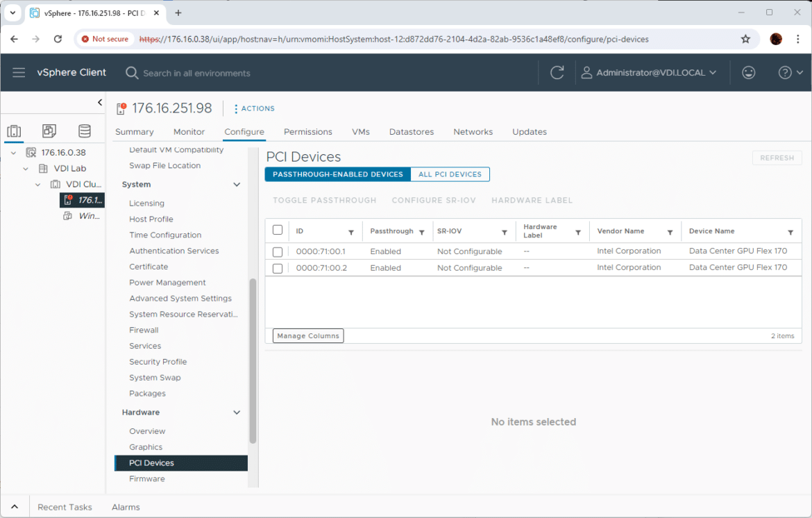This screenshot has width=812, height=518.
Task: Open Security Profile settings
Action: (x=158, y=362)
